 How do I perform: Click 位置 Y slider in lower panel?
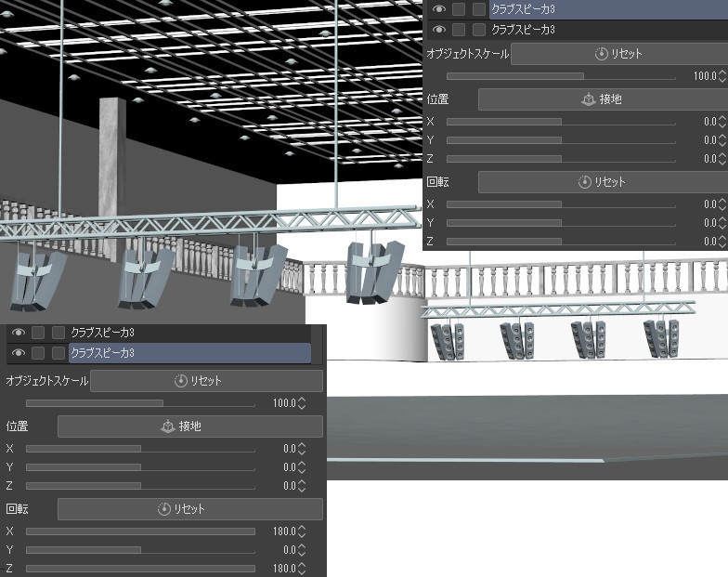140,466
